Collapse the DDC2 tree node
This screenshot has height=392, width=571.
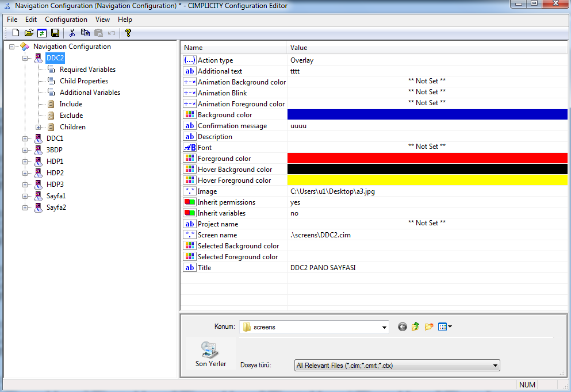pyautogui.click(x=25, y=58)
